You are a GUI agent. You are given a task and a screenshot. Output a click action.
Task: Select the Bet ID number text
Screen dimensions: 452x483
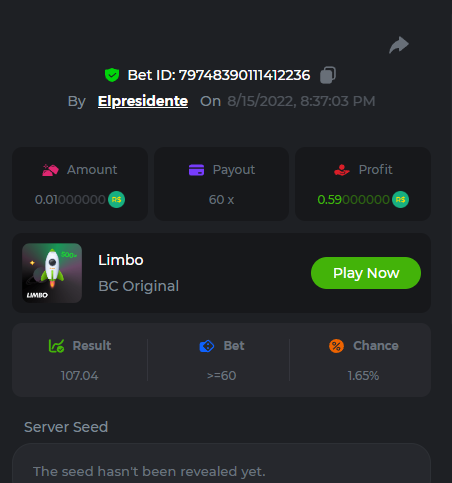[x=244, y=75]
